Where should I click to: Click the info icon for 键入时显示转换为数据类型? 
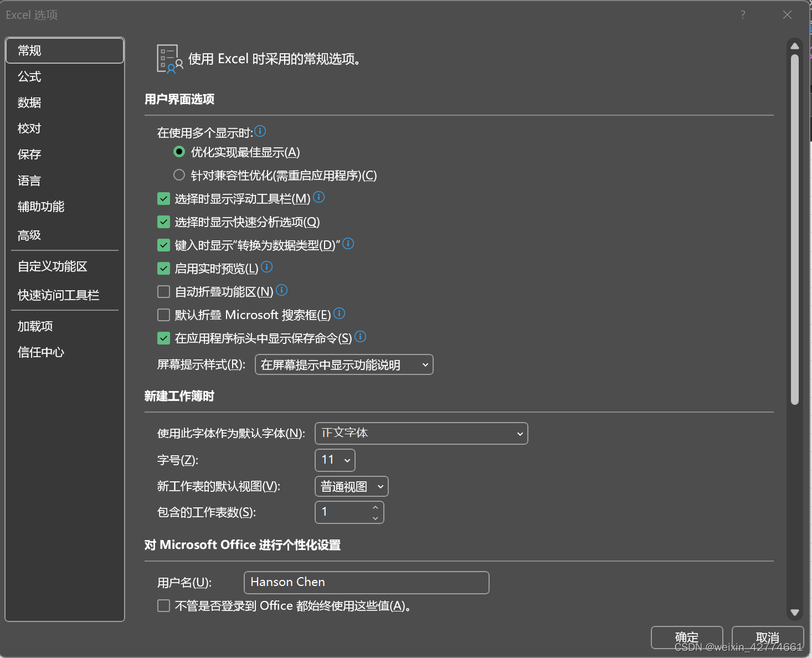click(348, 243)
